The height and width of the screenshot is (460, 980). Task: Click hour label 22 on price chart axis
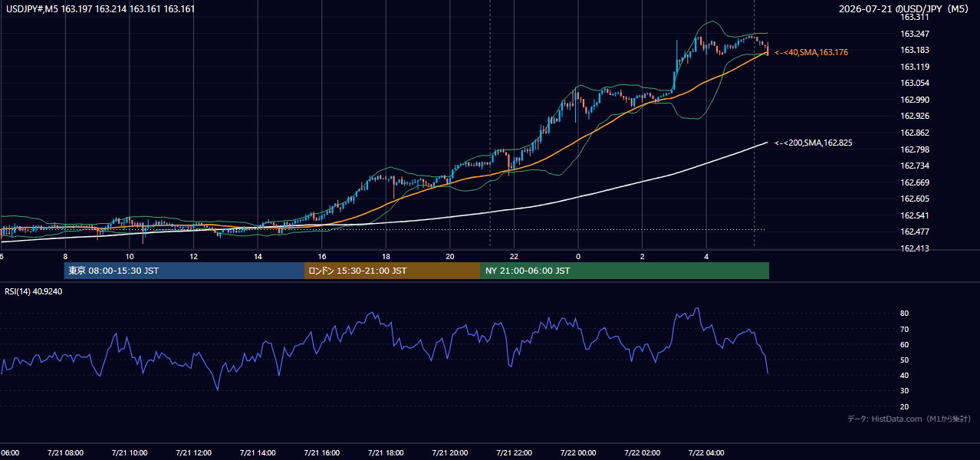(514, 256)
